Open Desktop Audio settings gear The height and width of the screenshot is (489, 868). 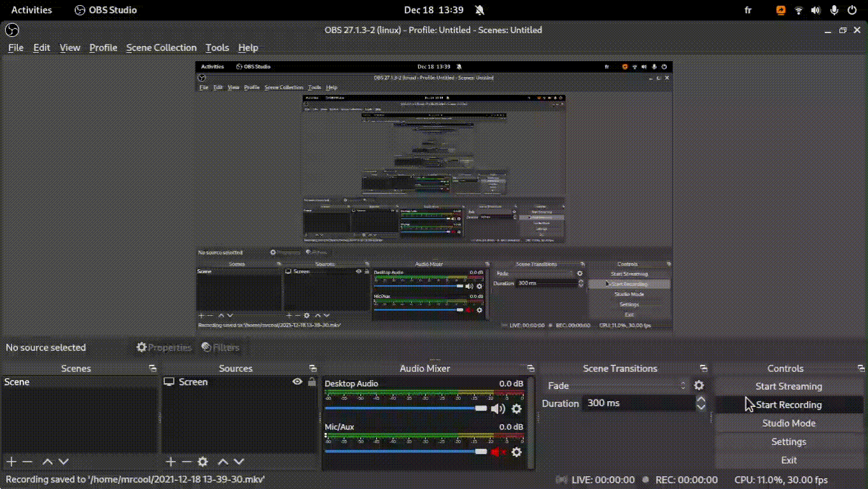pyautogui.click(x=517, y=409)
